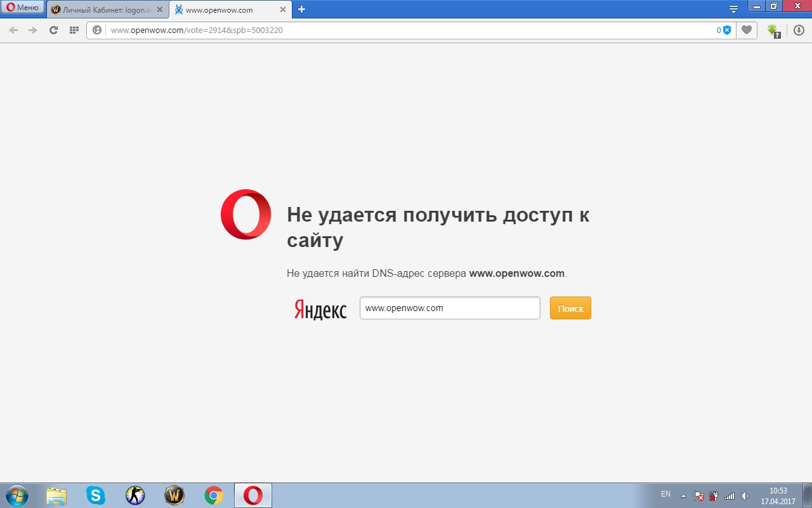Click the error heading Не удается получить доступ
812x508 pixels.
438,227
